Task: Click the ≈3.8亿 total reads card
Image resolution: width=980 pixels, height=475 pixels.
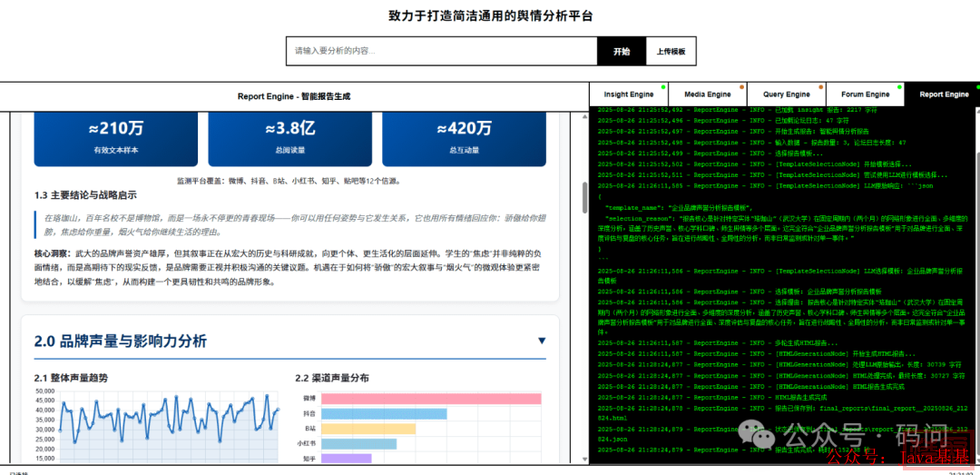Action: (289, 137)
